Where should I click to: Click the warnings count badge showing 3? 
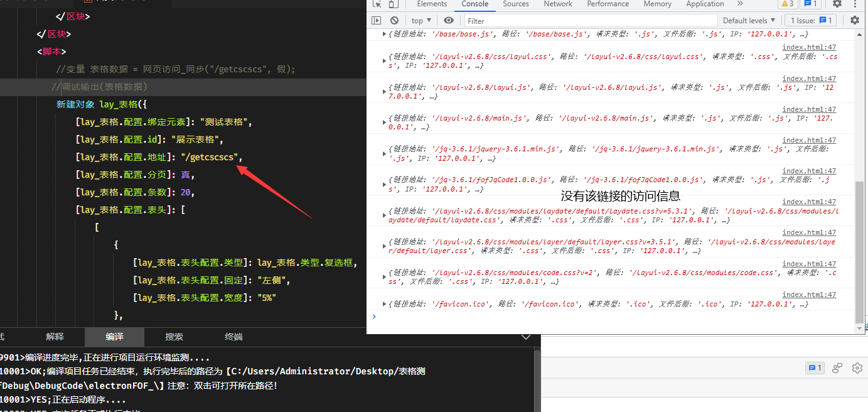pos(788,4)
